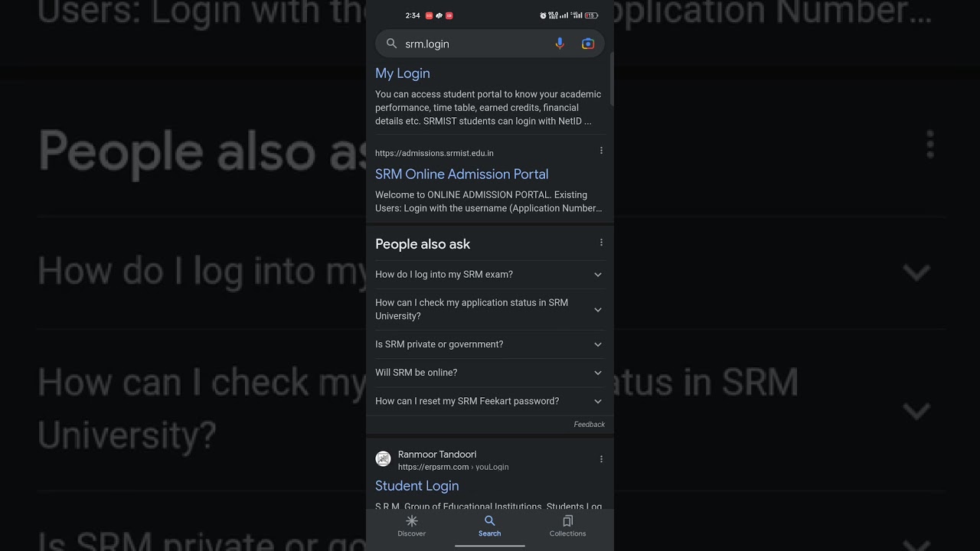Open the 'Student Login' result link

click(417, 486)
